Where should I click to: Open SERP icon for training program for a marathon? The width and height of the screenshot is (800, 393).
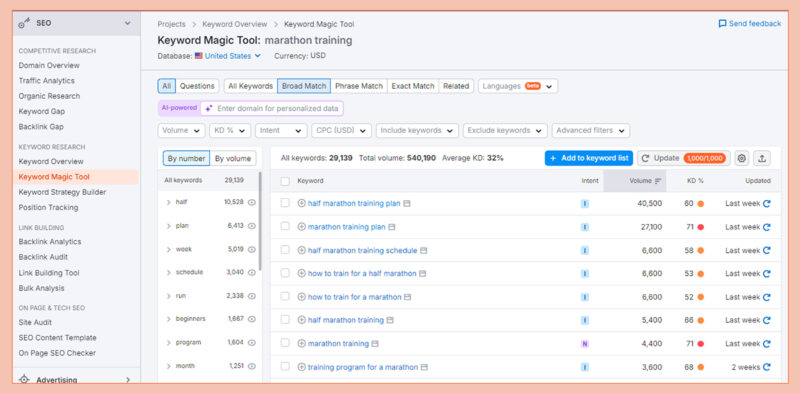point(424,367)
